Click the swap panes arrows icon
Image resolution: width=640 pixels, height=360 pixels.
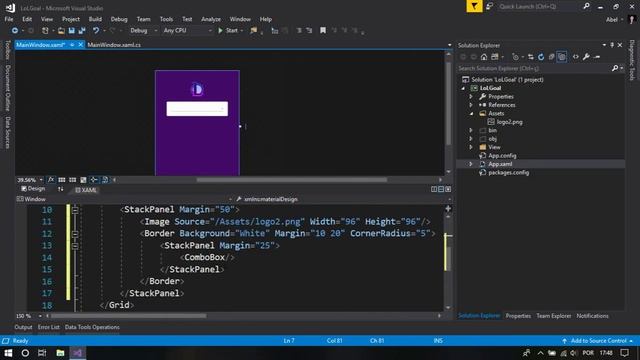(60, 189)
